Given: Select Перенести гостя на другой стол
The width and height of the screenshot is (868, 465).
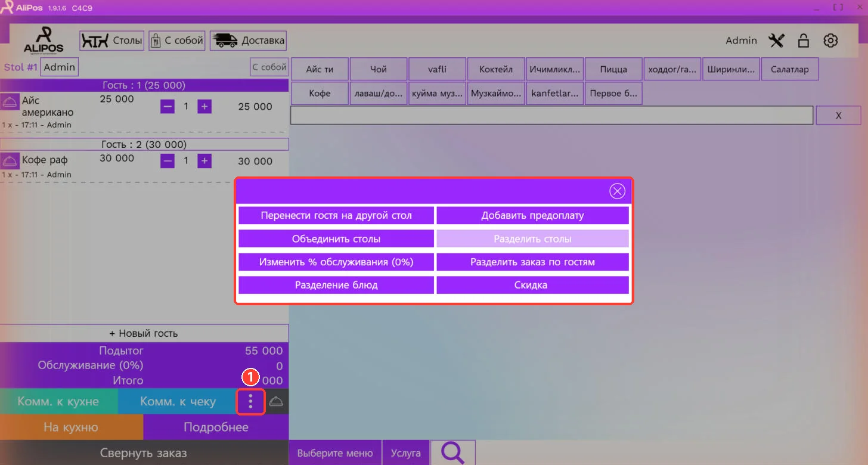Looking at the screenshot, I should pyautogui.click(x=336, y=215).
